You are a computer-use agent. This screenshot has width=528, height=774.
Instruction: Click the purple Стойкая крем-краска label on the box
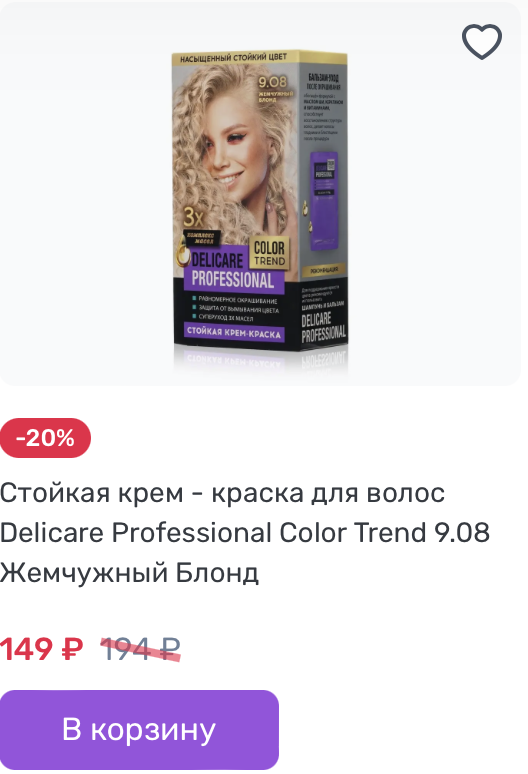coord(234,332)
